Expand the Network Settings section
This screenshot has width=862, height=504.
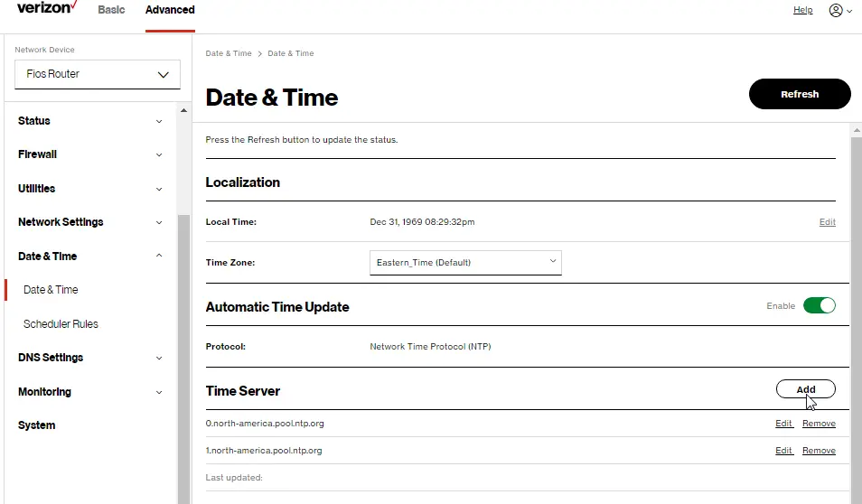[x=90, y=222]
